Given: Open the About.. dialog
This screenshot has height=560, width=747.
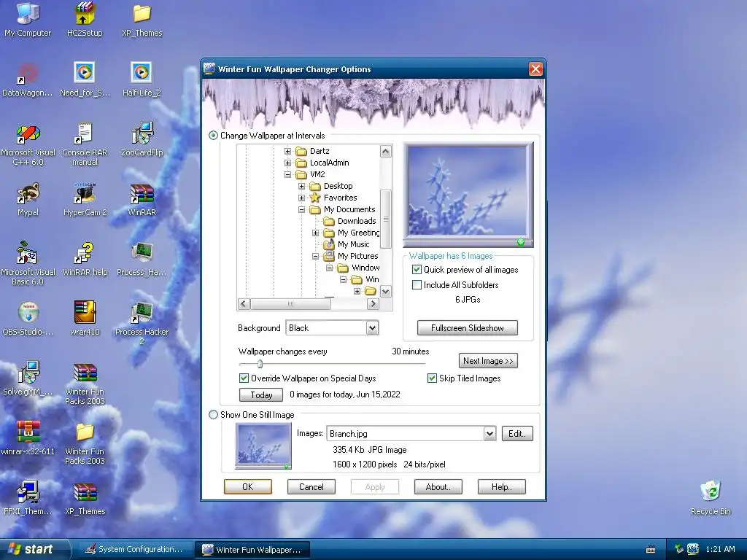Looking at the screenshot, I should 438,486.
